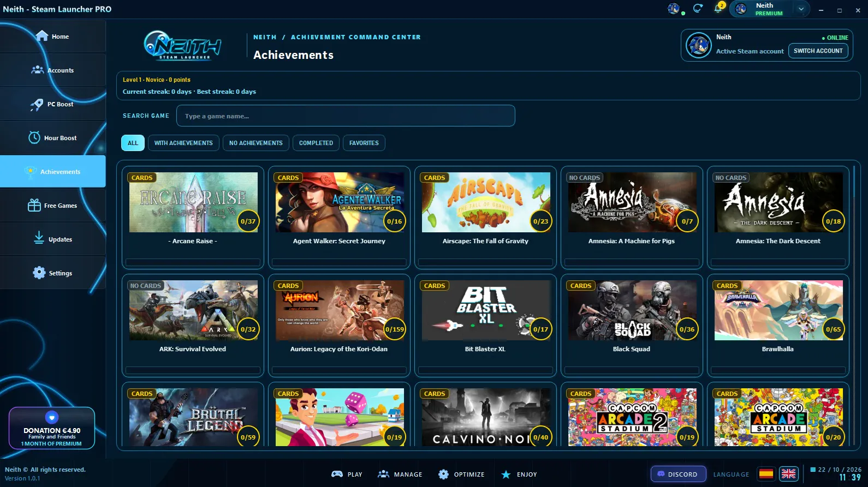The image size is (868, 487).
Task: Focus the search game input field
Action: pos(346,116)
